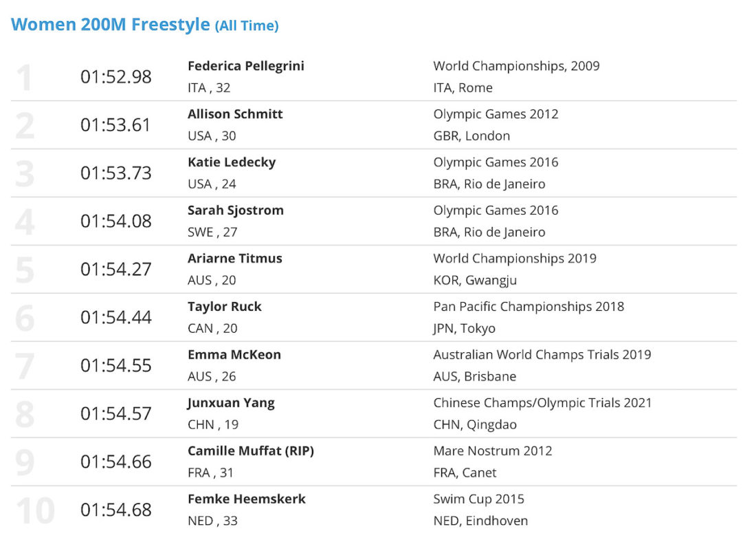Click World Championships, 2009 event text

point(516,66)
